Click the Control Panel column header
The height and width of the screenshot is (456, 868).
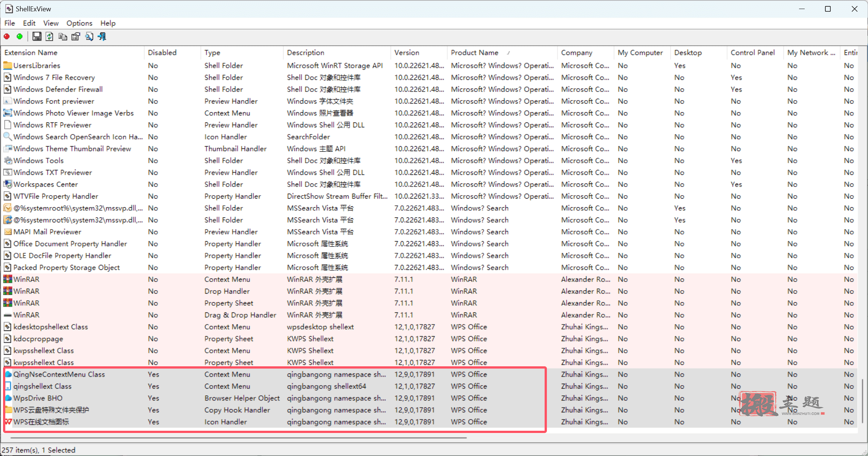point(755,53)
